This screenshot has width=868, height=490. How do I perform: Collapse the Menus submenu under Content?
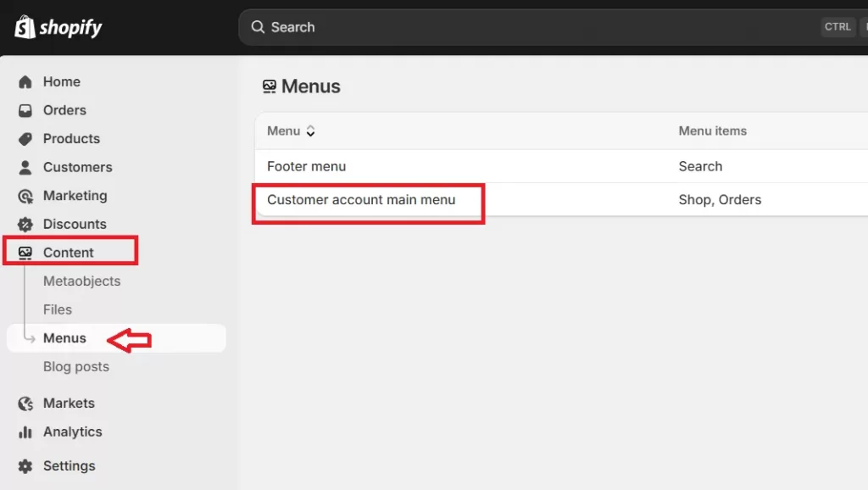pos(64,337)
